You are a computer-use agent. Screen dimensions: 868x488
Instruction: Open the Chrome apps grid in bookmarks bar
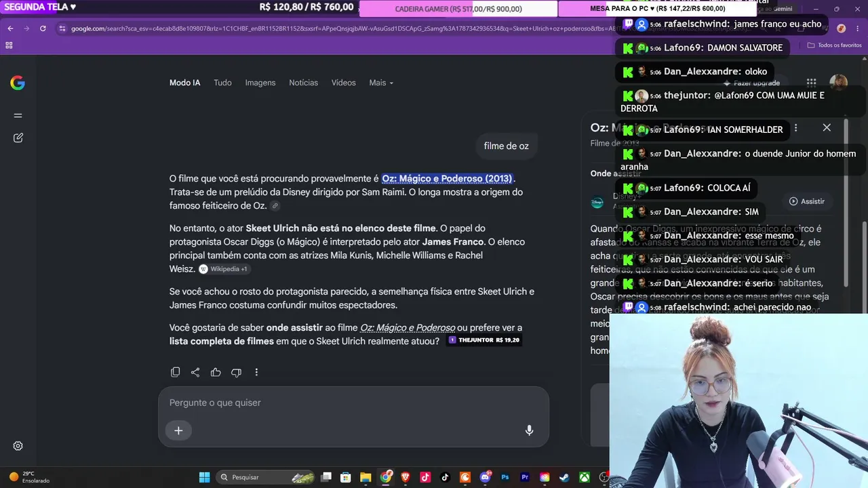9,45
